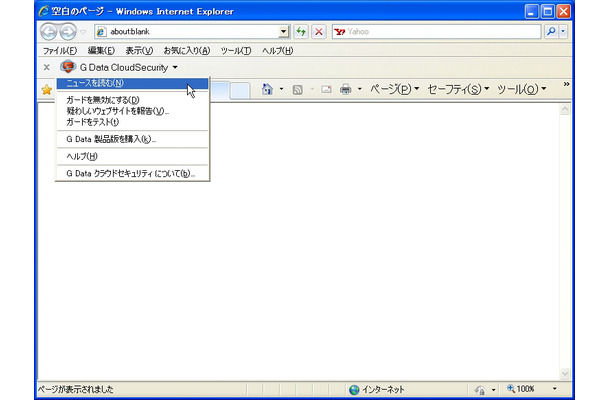
Task: Click the green Refresh icon
Action: tap(301, 32)
